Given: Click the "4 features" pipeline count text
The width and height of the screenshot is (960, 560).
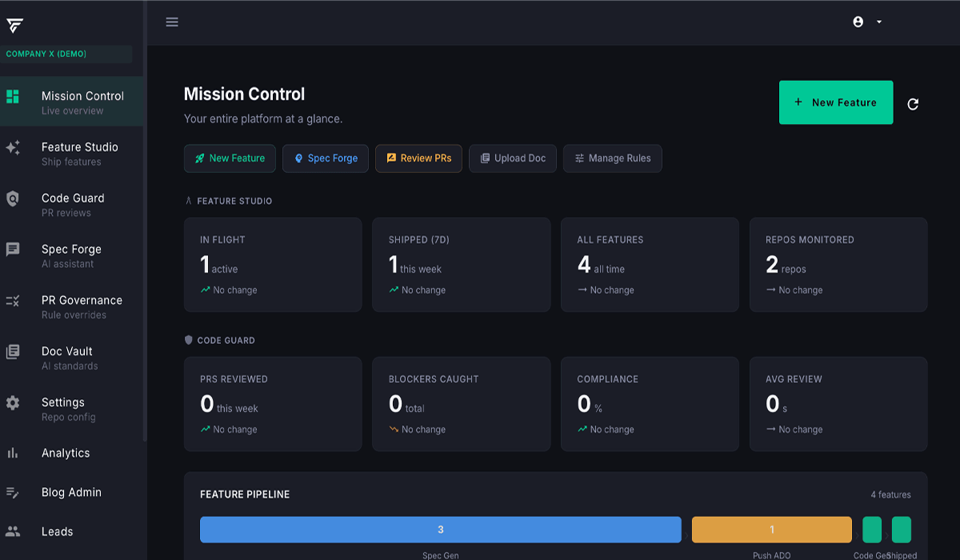Looking at the screenshot, I should point(890,494).
